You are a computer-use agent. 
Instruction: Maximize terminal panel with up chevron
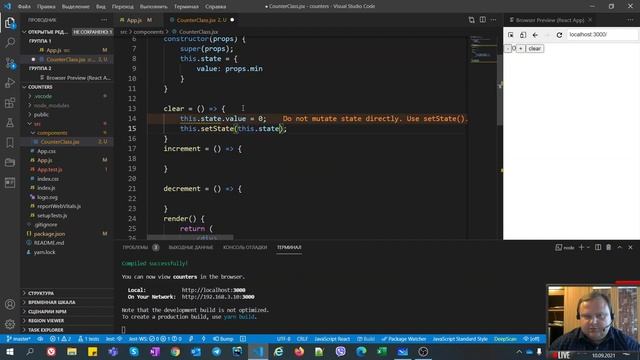(620, 247)
